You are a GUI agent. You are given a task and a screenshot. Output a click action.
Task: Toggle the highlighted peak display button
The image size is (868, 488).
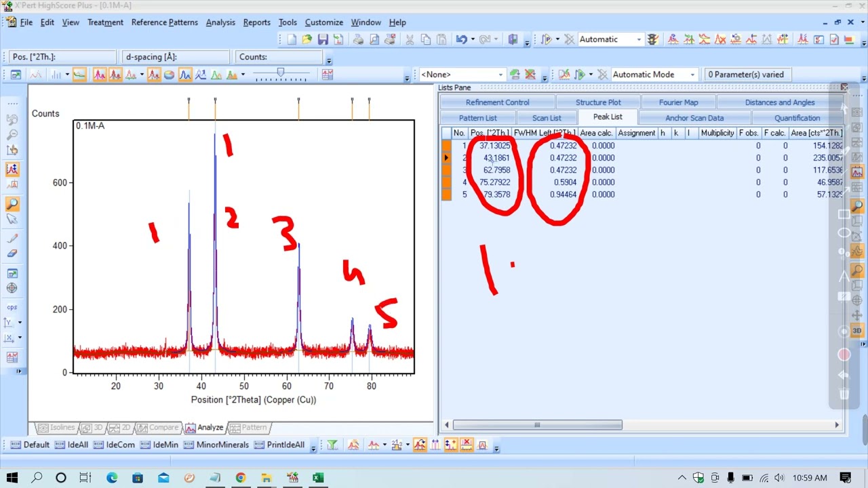point(100,75)
